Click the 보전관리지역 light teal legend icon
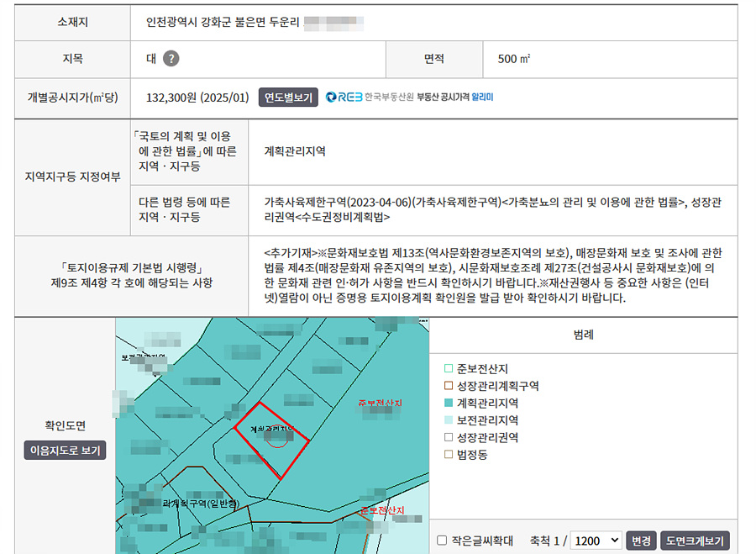The height and width of the screenshot is (554, 756). pyautogui.click(x=449, y=420)
